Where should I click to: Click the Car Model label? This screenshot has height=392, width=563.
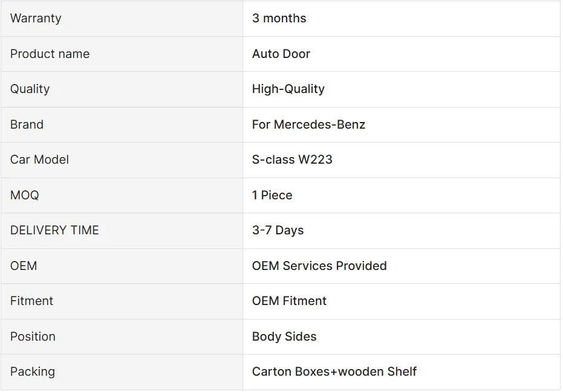point(39,159)
